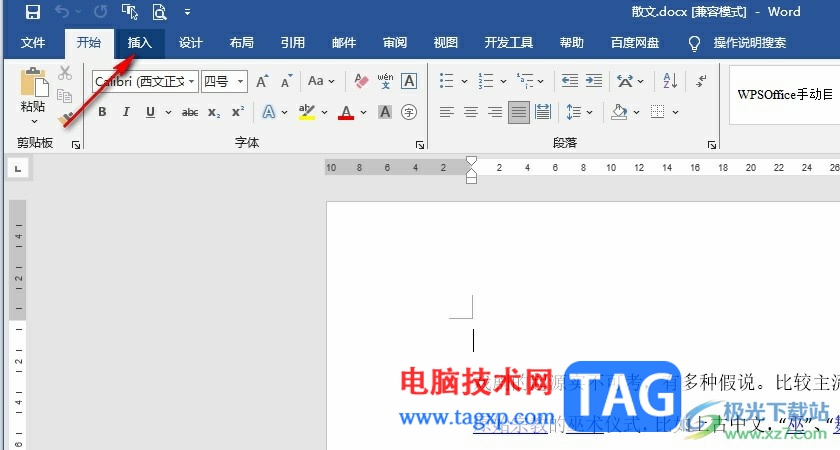
Task: Increase font size with the grow font icon
Action: tap(262, 81)
